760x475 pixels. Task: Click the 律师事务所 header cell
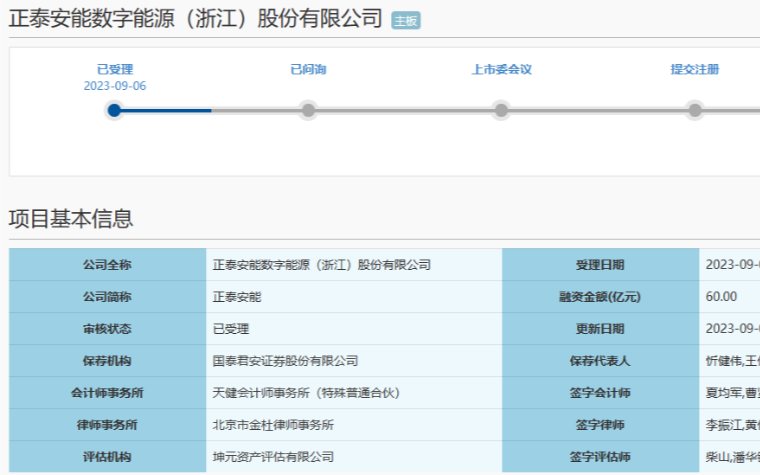coord(108,425)
